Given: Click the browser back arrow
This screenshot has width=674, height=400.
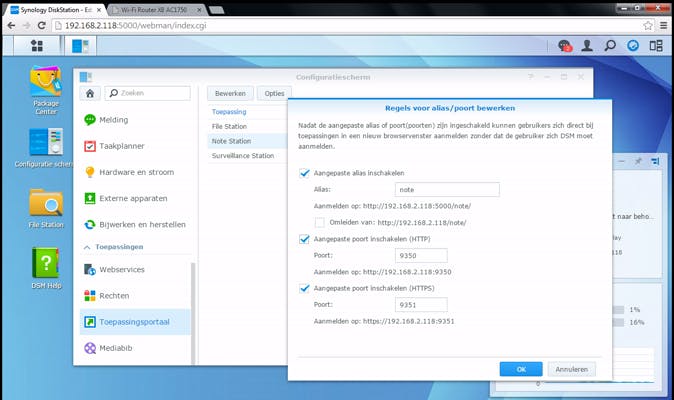Looking at the screenshot, I should pyautogui.click(x=11, y=25).
